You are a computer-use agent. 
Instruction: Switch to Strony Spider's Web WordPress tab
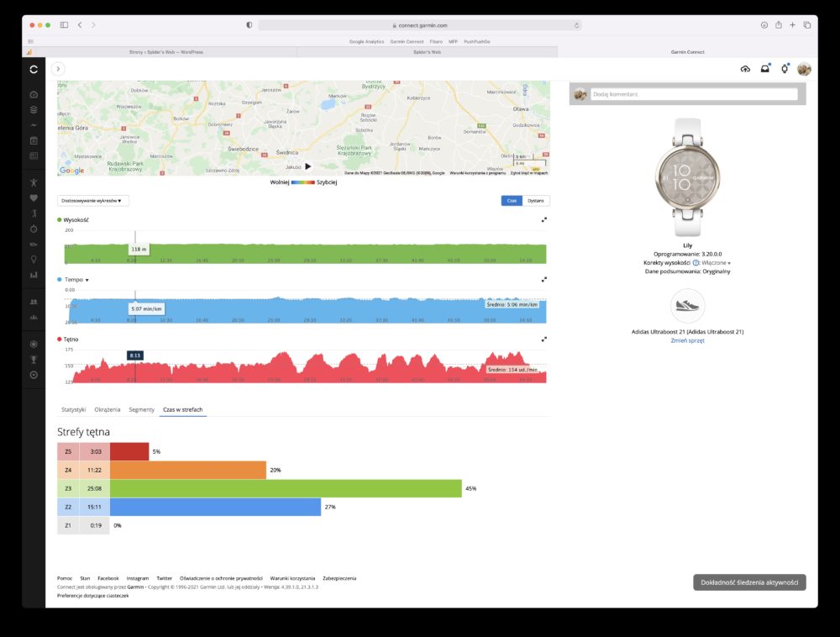coord(166,52)
